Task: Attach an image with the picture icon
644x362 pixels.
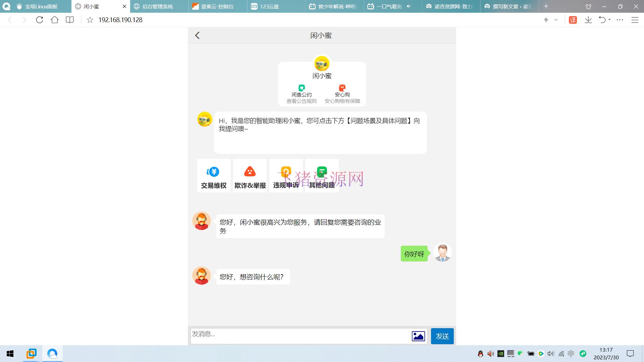Action: tap(418, 336)
